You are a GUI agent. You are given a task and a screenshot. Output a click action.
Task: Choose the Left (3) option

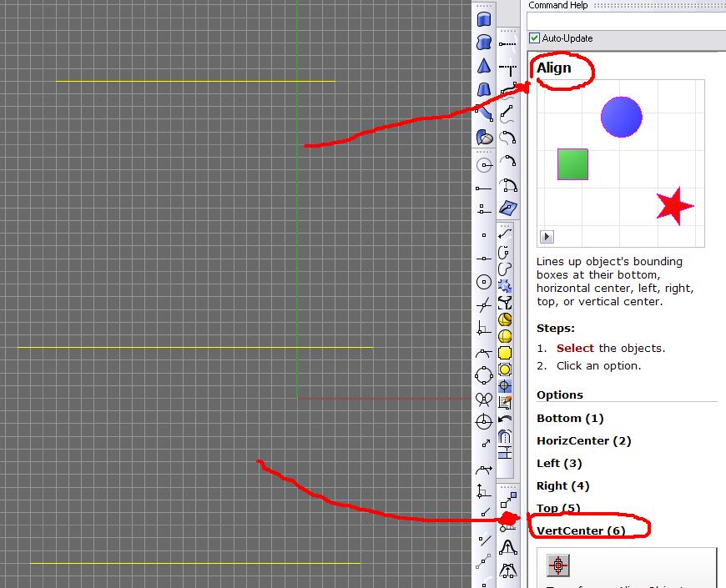[x=559, y=464]
